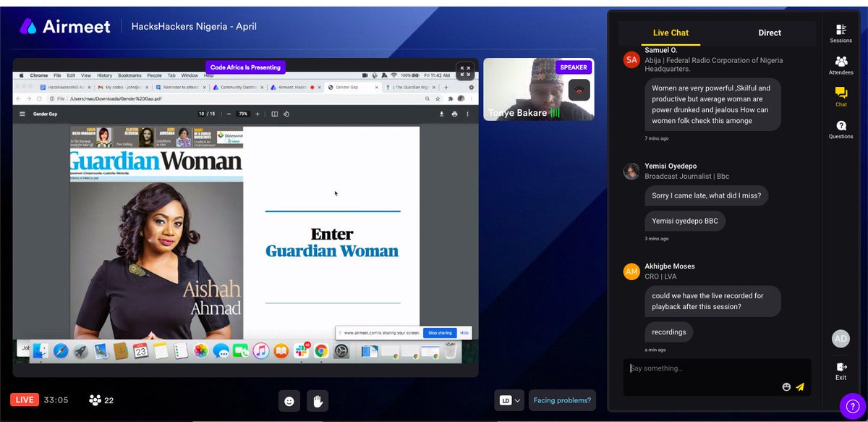The width and height of the screenshot is (868, 422).
Task: Select the Gender Gap browser tab
Action: click(354, 87)
